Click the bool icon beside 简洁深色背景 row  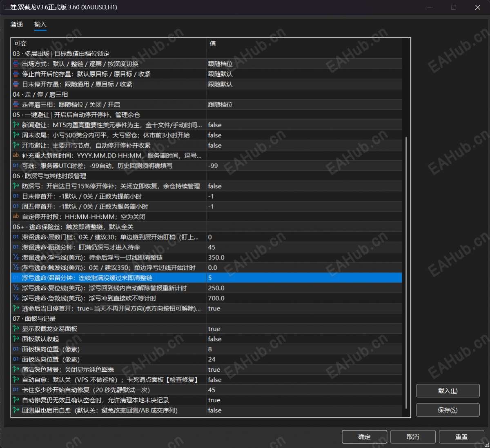(x=16, y=370)
